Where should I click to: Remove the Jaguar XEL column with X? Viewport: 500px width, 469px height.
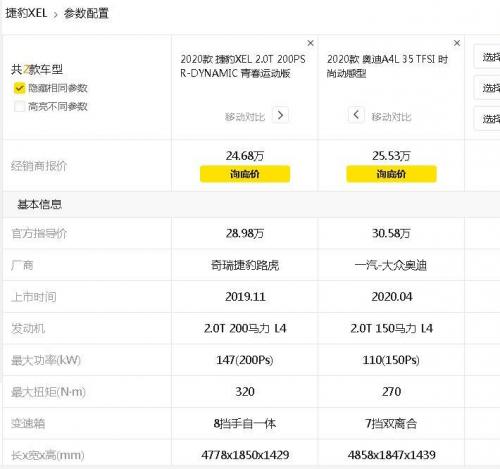310,43
